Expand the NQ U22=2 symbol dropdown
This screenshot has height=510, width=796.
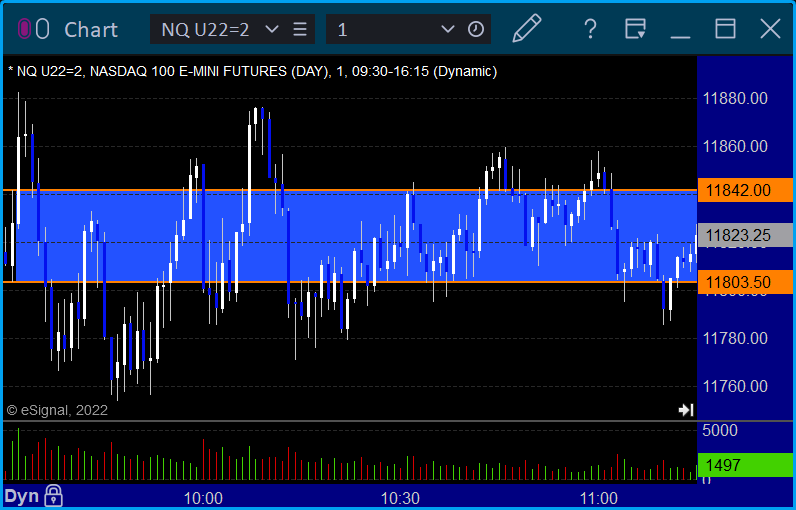click(x=272, y=29)
